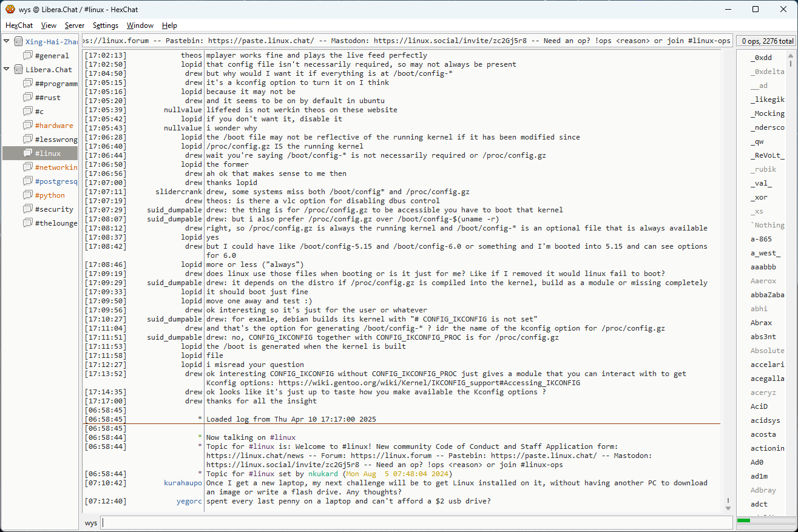
Task: Click the HexChat app icon in title bar
Action: pyautogui.click(x=10, y=9)
